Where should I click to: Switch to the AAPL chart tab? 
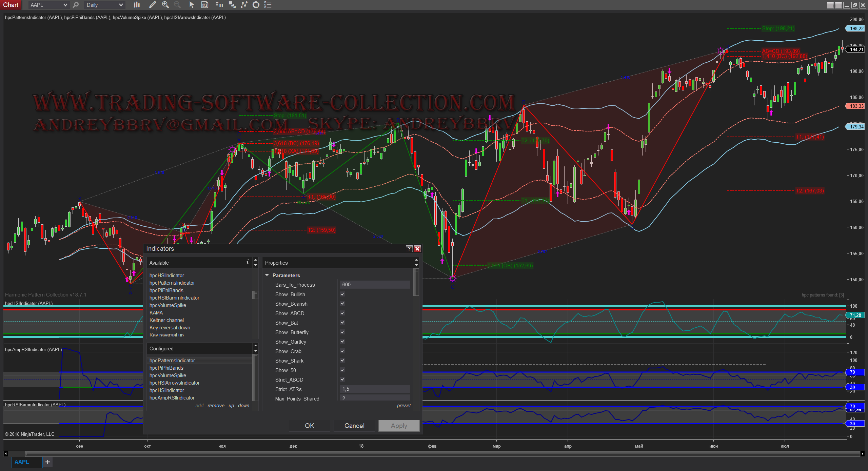(22, 462)
